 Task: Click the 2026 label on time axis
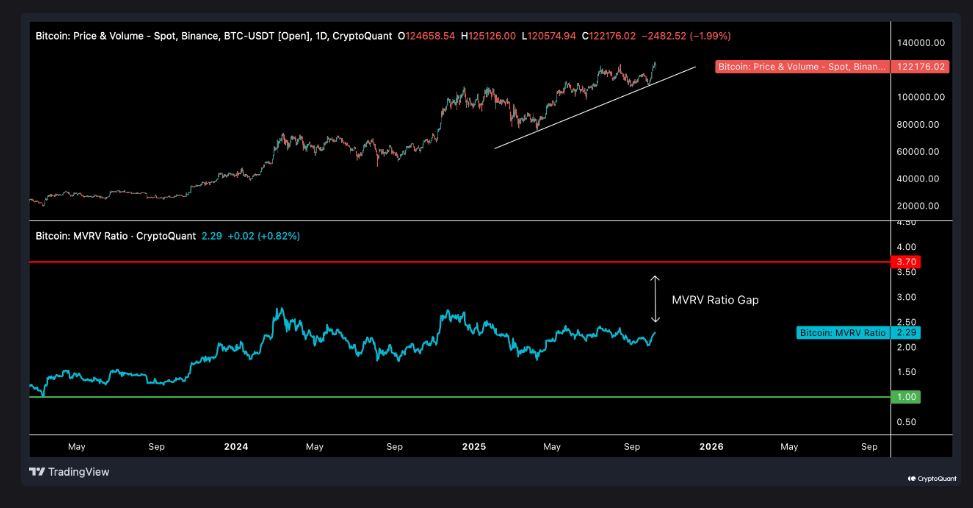coord(711,446)
